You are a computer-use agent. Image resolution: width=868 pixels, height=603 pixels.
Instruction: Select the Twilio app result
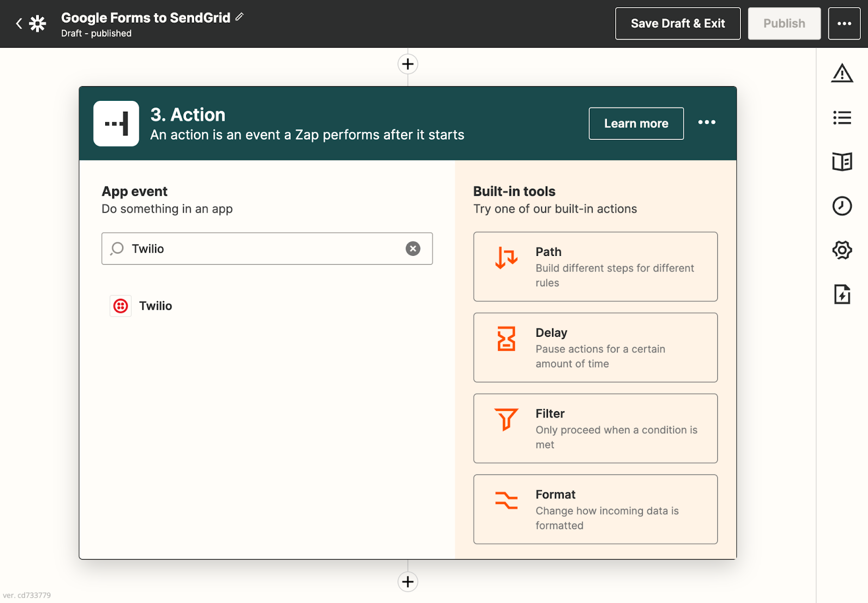(267, 306)
